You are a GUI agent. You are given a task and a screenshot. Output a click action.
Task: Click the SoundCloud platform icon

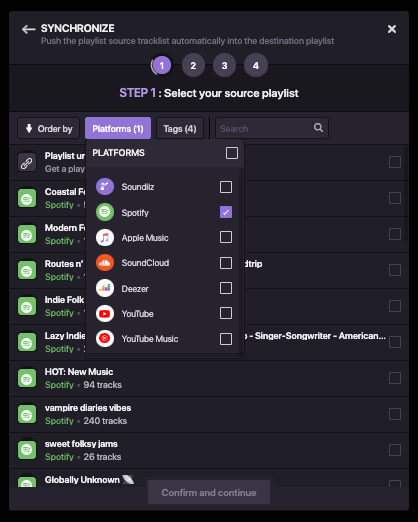(x=105, y=263)
